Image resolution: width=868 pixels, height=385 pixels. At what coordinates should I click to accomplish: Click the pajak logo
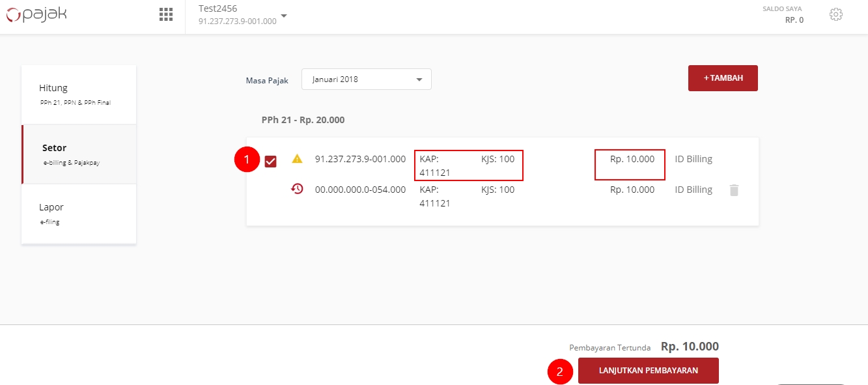point(36,14)
